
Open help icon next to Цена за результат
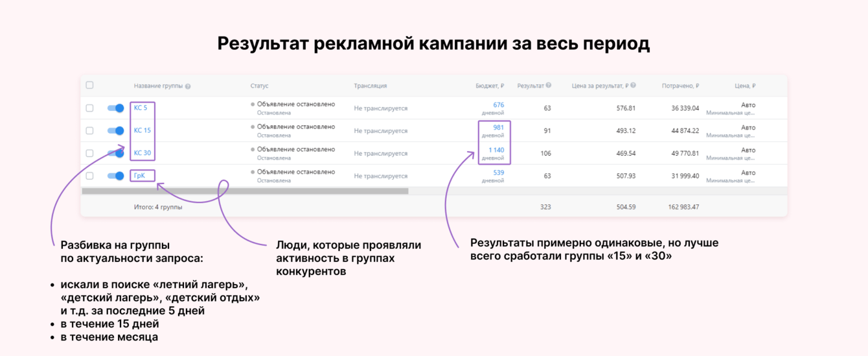coord(633,86)
